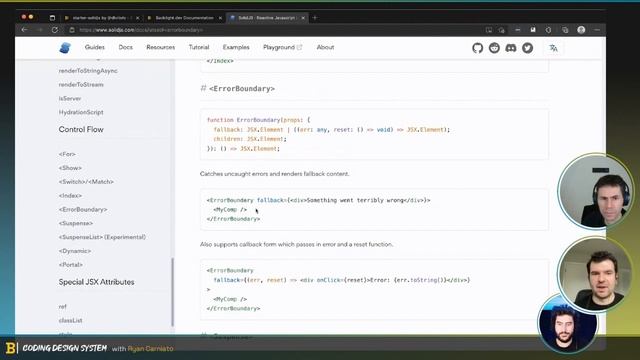640x360 pixels.
Task: Click the tab actions icon left of tabs
Action: 52,18
